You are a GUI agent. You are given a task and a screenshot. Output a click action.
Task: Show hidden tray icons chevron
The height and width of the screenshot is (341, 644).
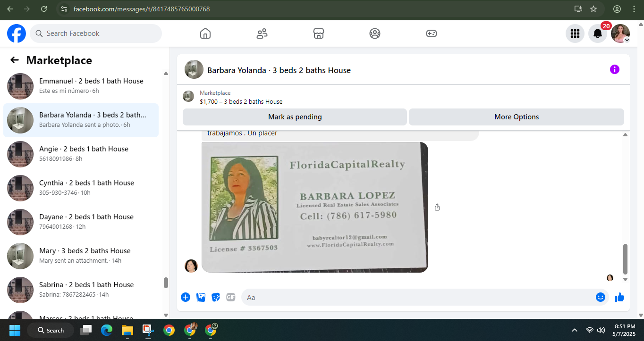(575, 330)
